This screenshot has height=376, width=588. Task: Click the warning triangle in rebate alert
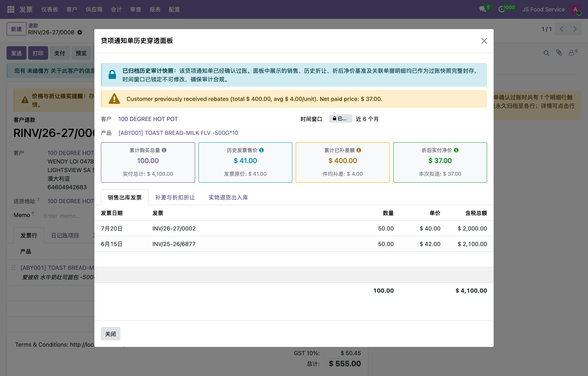pos(114,99)
